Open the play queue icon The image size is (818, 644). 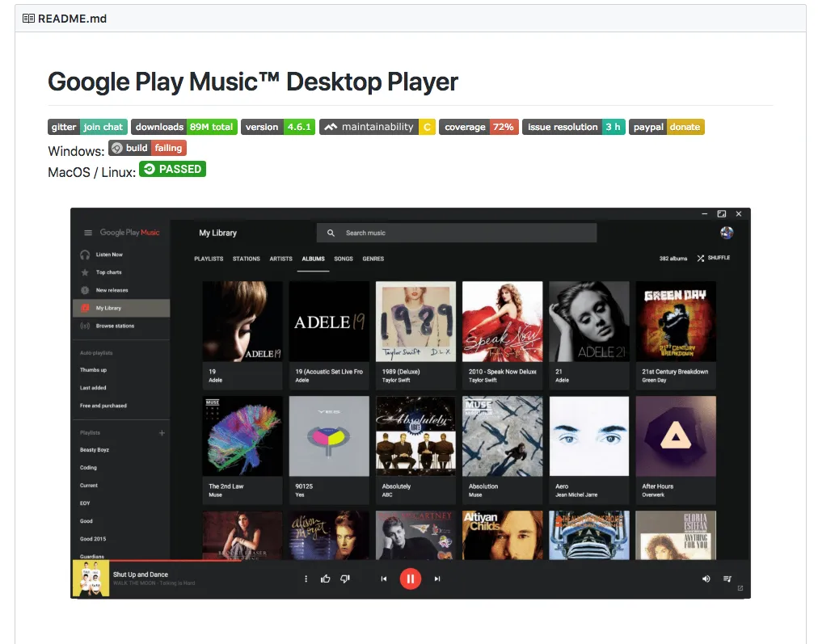727,579
